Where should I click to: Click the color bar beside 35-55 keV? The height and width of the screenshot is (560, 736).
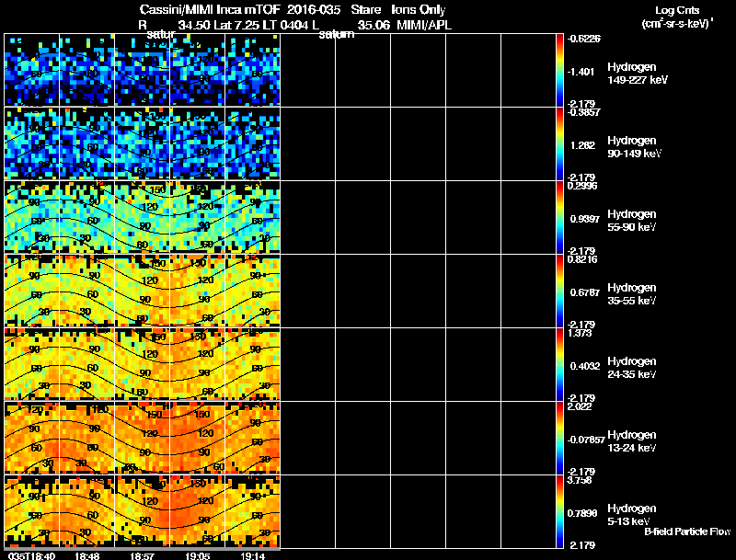559,291
